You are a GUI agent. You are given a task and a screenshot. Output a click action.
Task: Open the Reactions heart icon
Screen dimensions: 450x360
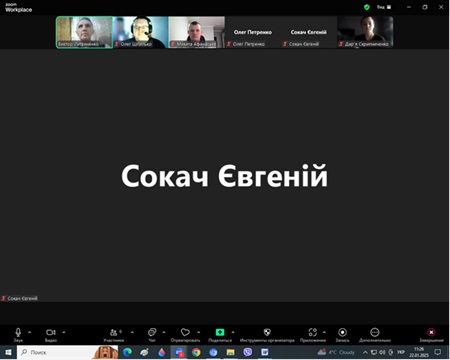(x=185, y=335)
